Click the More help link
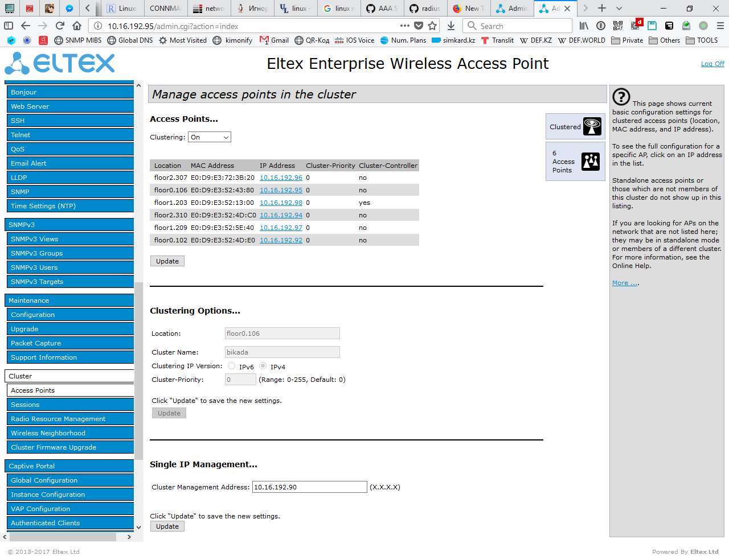The width and height of the screenshot is (729, 560). point(625,283)
